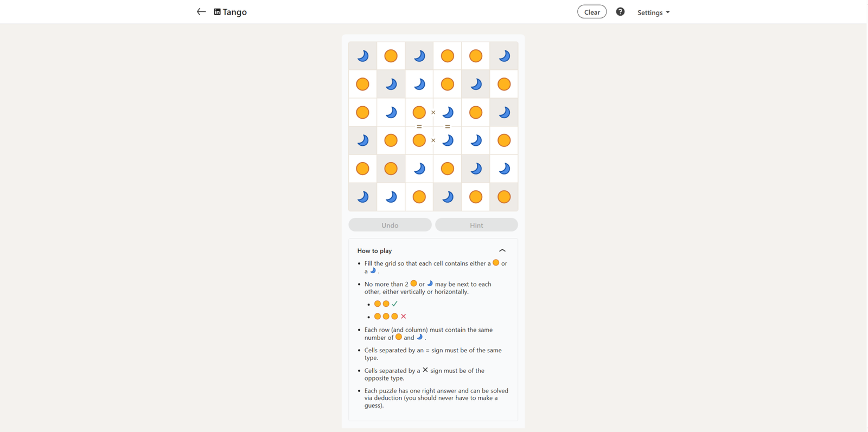Click the sun in sixth row, third column

[419, 197]
